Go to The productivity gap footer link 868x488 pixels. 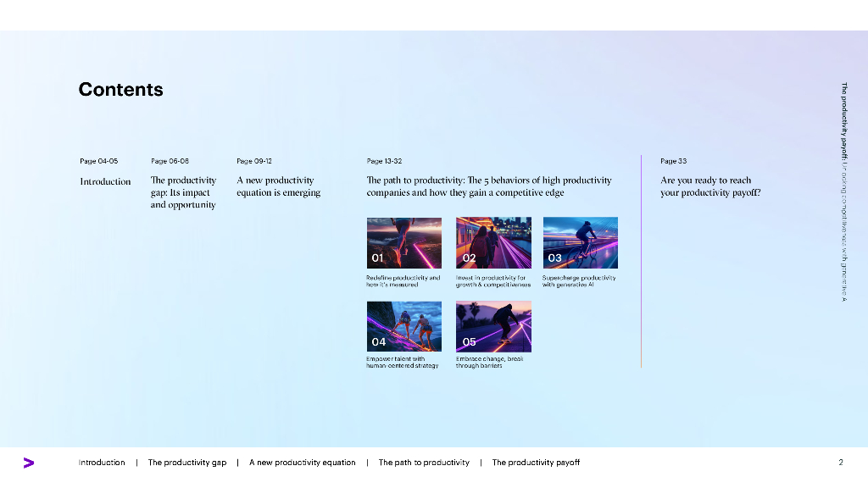(x=187, y=463)
